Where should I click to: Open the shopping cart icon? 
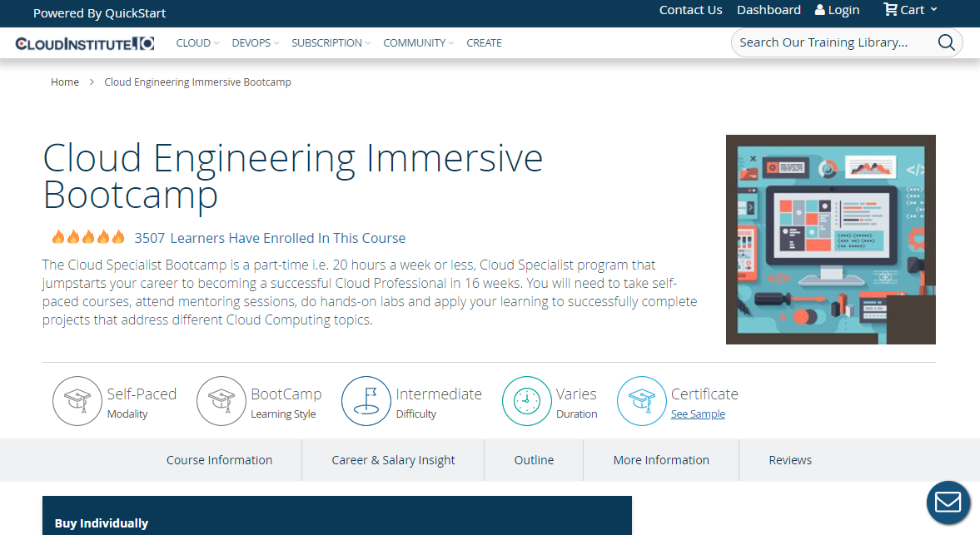point(891,10)
